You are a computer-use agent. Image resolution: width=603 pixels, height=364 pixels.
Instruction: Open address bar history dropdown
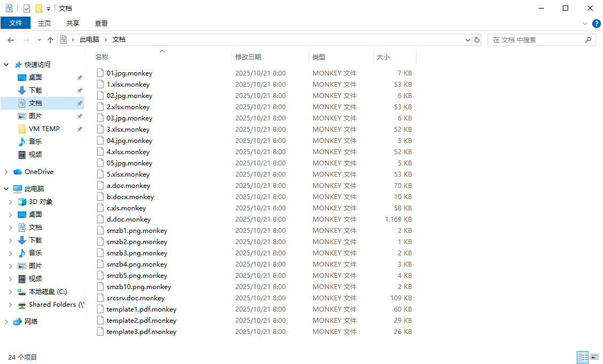tap(467, 40)
